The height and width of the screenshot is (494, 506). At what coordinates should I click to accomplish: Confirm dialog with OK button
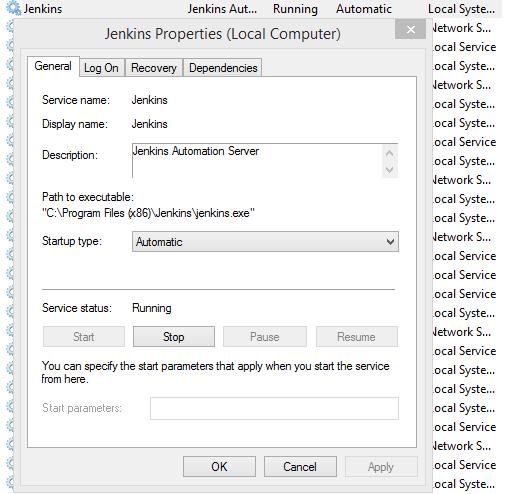(x=219, y=467)
